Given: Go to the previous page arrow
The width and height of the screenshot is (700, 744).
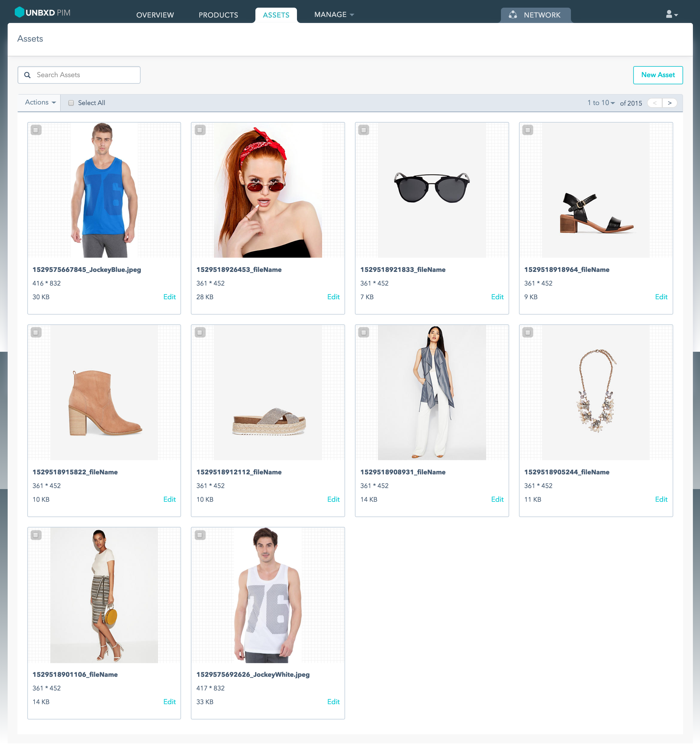Looking at the screenshot, I should tap(655, 103).
